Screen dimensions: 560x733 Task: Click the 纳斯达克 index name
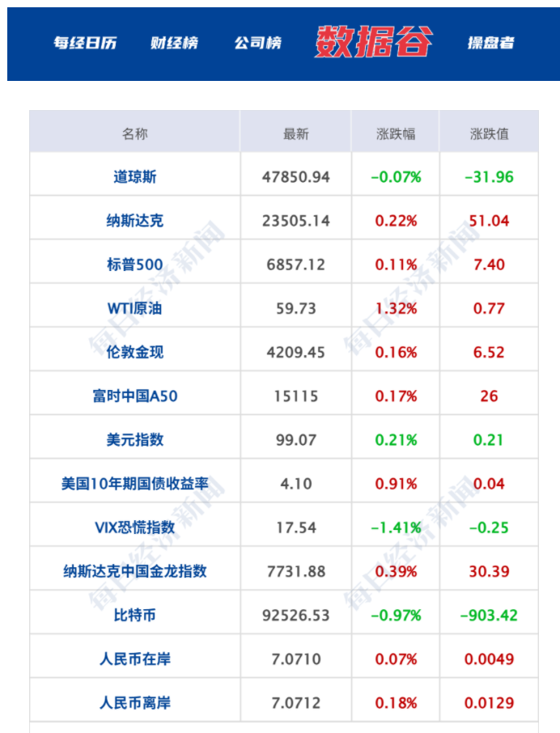pyautogui.click(x=135, y=220)
